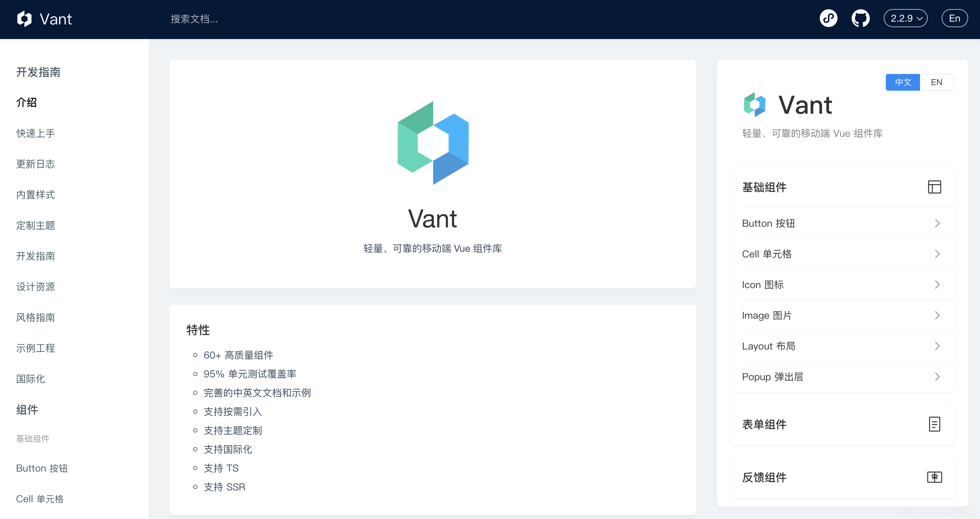Click the 反馈组件 feedback icon
This screenshot has height=519, width=980.
coord(934,477)
